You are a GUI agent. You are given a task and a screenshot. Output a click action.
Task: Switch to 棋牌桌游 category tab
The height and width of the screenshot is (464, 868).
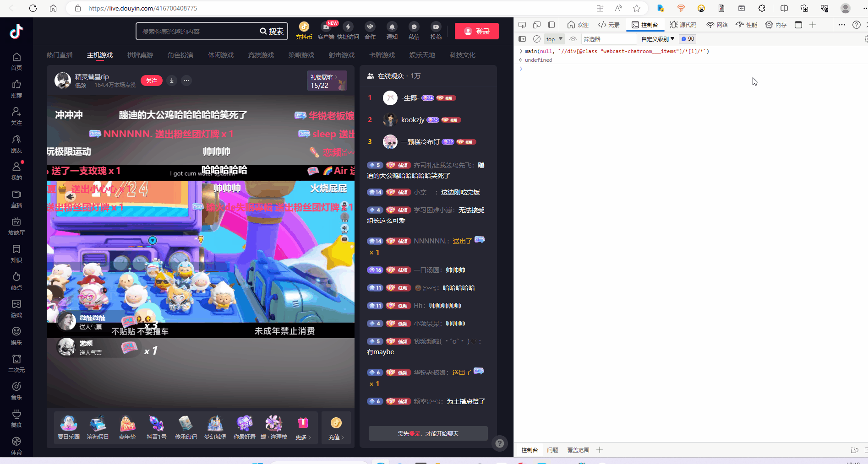point(140,55)
